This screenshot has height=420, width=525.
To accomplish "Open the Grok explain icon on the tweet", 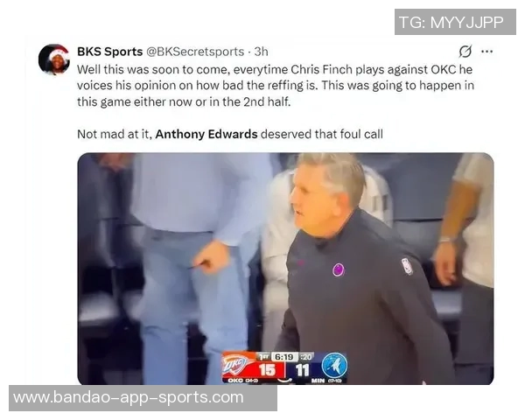I will [x=465, y=52].
